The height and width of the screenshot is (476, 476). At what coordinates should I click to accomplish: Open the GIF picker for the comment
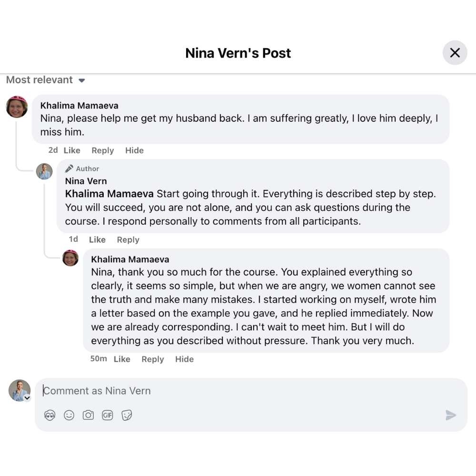(108, 415)
